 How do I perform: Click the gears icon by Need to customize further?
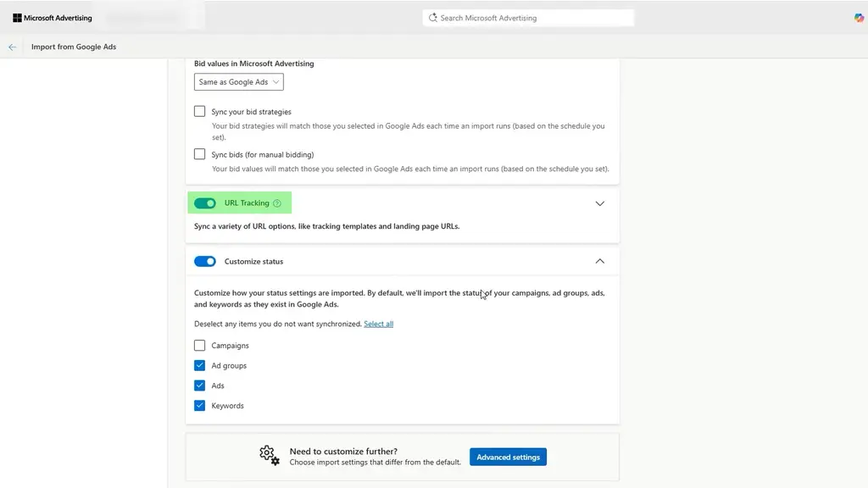270,455
